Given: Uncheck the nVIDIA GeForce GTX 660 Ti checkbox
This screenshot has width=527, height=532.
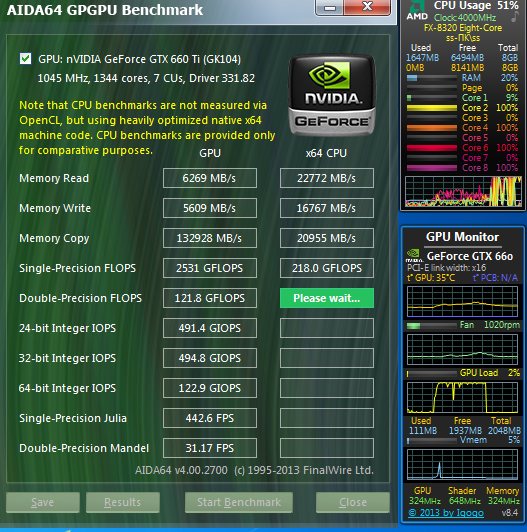Looking at the screenshot, I should (x=25, y=59).
